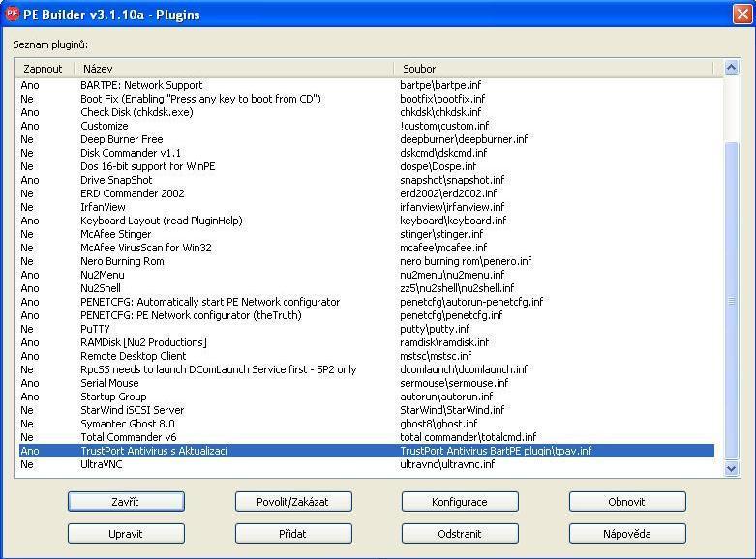Viewport: 756px width, 559px height.
Task: Select RpcSS needs to launch DComLaunch row
Action: click(367, 369)
